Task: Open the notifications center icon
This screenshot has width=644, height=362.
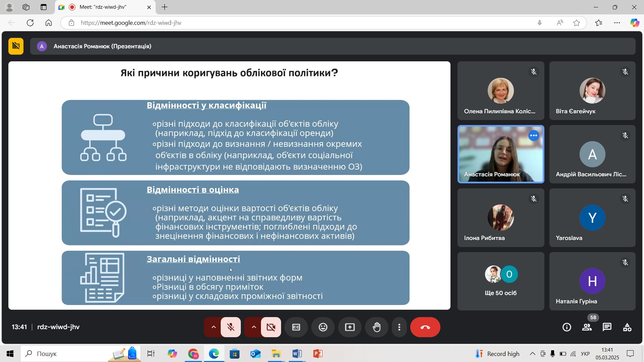Action: pos(631,354)
